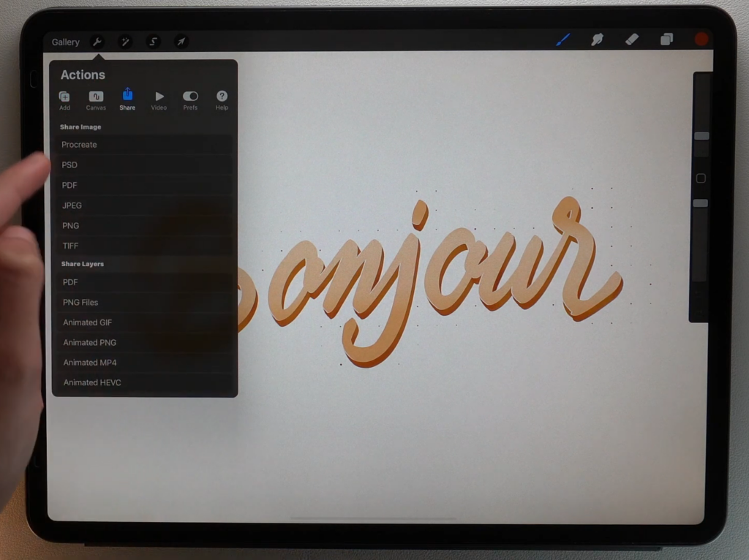749x560 pixels.
Task: Tap the wrench Actions icon
Action: [x=97, y=42]
